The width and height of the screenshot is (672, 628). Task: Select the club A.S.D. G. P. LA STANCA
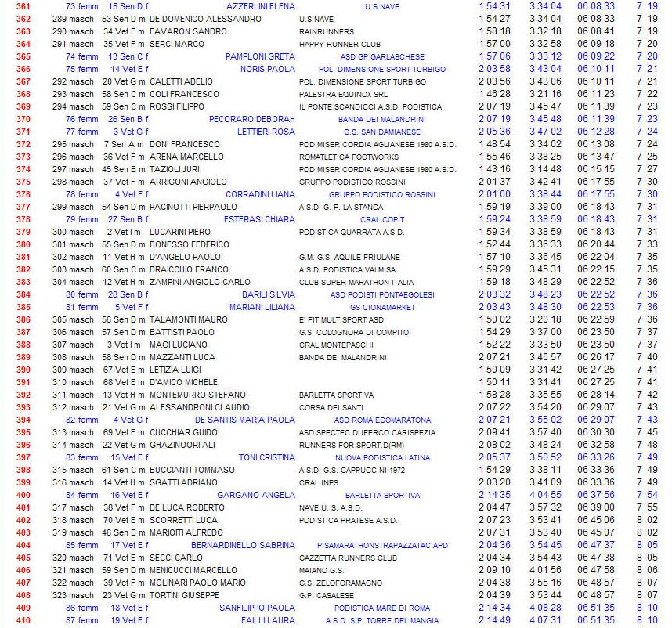pyautogui.click(x=341, y=208)
